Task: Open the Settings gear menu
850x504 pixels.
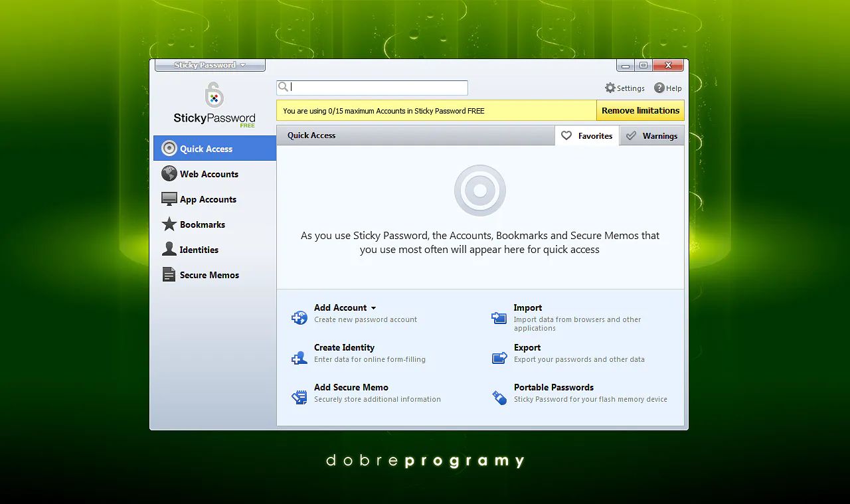Action: 610,88
